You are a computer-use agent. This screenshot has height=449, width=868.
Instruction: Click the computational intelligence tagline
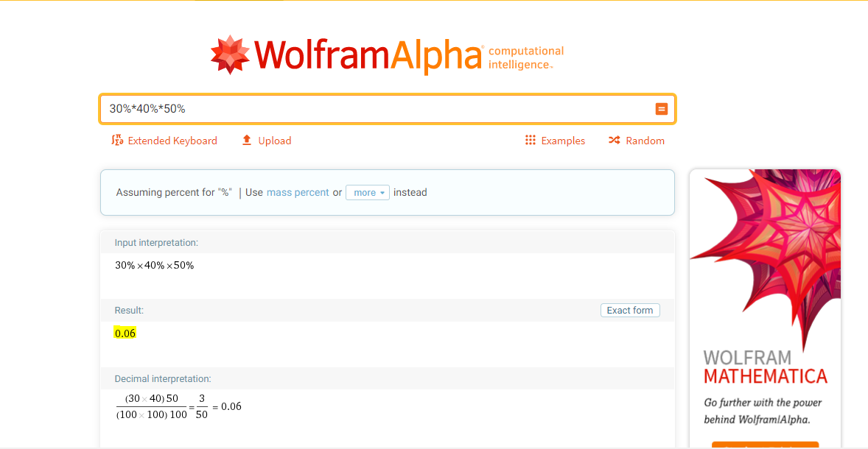pos(526,57)
